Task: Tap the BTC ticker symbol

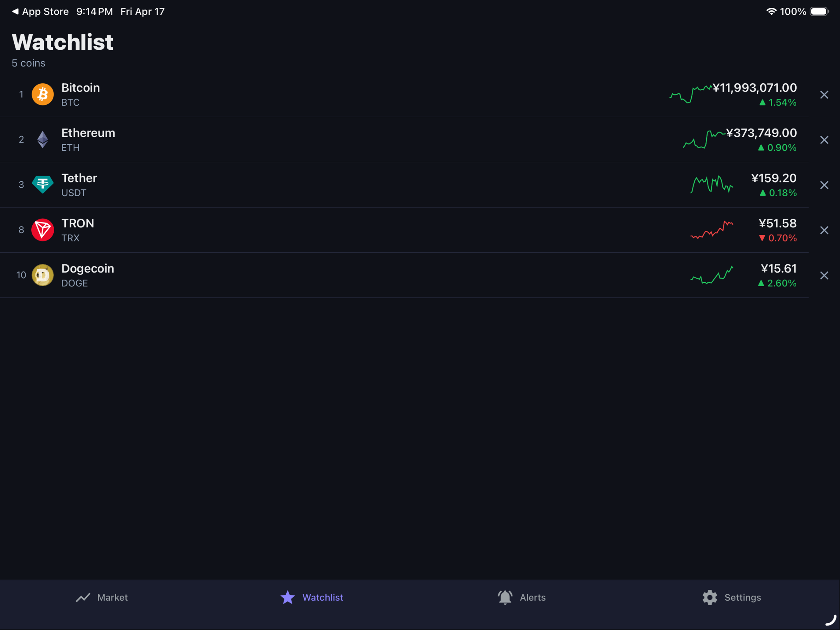Action: pyautogui.click(x=70, y=103)
